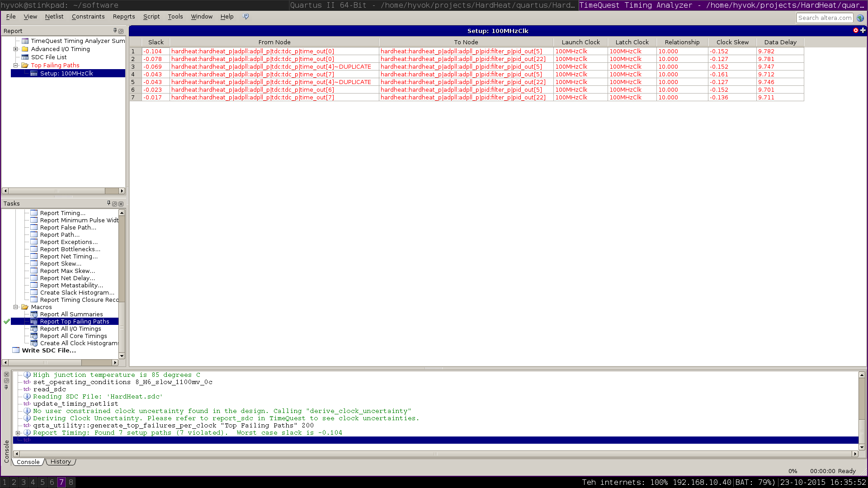Viewport: 868px width, 488px height.
Task: Expand the Report Timing console message
Action: point(18,433)
